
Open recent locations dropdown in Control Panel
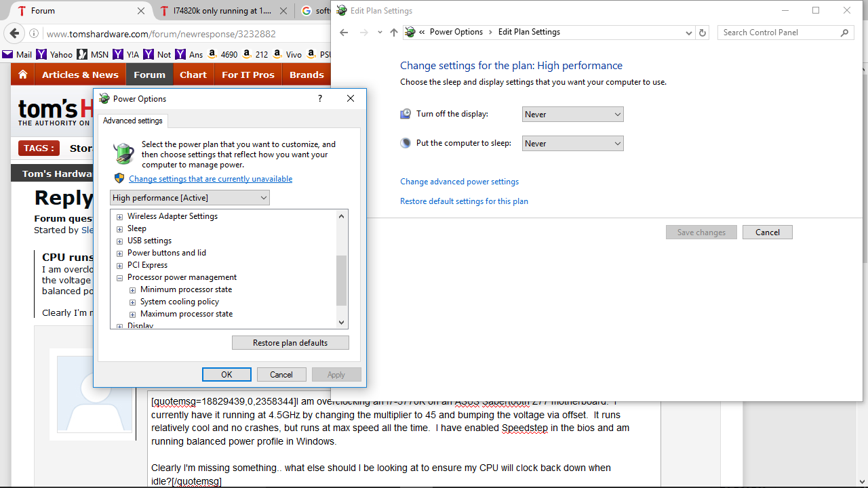coord(380,33)
